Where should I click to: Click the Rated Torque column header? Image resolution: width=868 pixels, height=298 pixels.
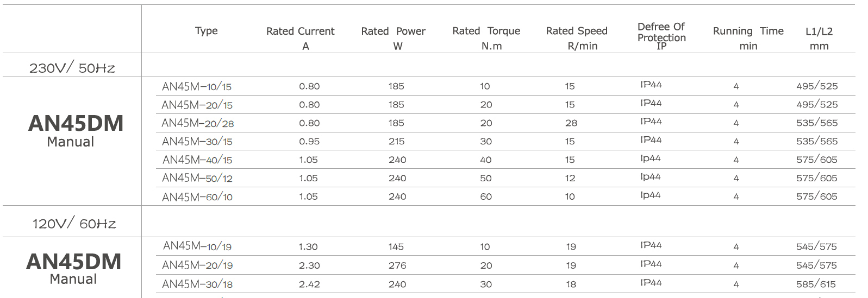486,38
